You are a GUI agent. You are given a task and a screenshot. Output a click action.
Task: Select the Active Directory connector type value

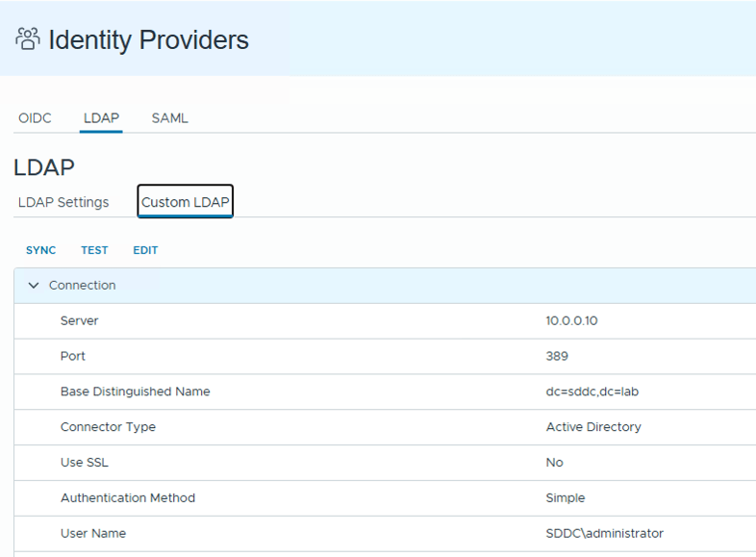point(593,427)
